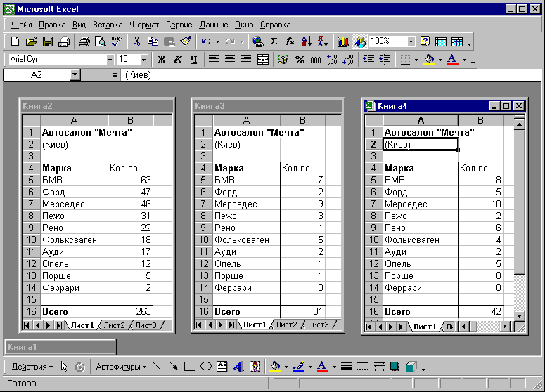This screenshot has height=392, width=545.
Task: Sort ascending with A-Z icon
Action: click(x=306, y=41)
